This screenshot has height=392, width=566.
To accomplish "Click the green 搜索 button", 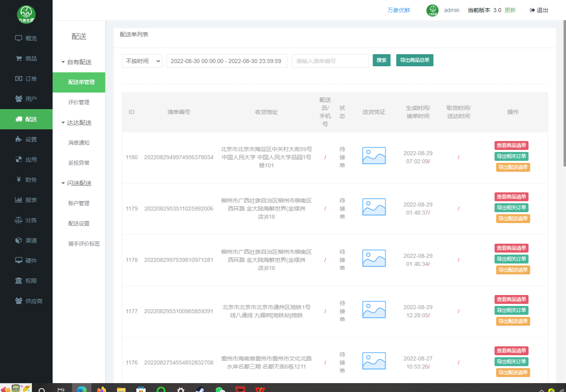I will [382, 60].
